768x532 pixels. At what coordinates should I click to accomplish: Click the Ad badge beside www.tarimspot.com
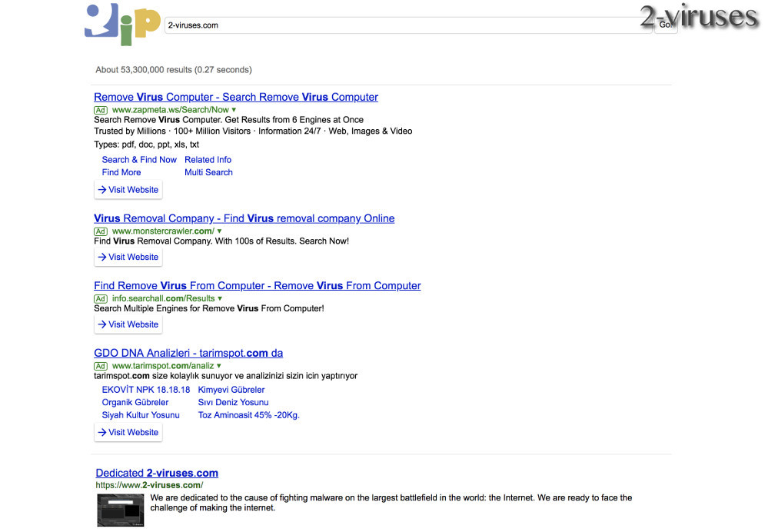[100, 365]
